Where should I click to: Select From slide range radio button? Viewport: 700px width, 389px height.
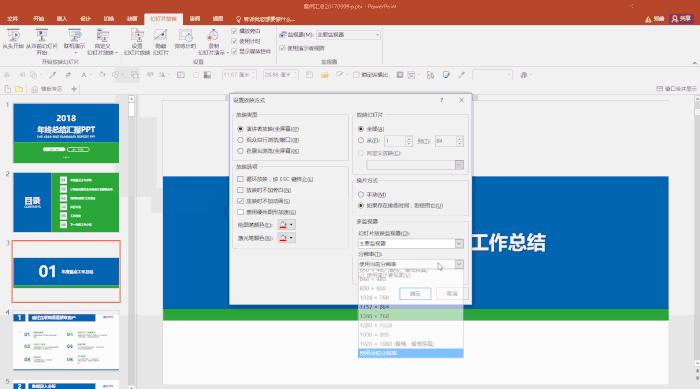point(361,140)
